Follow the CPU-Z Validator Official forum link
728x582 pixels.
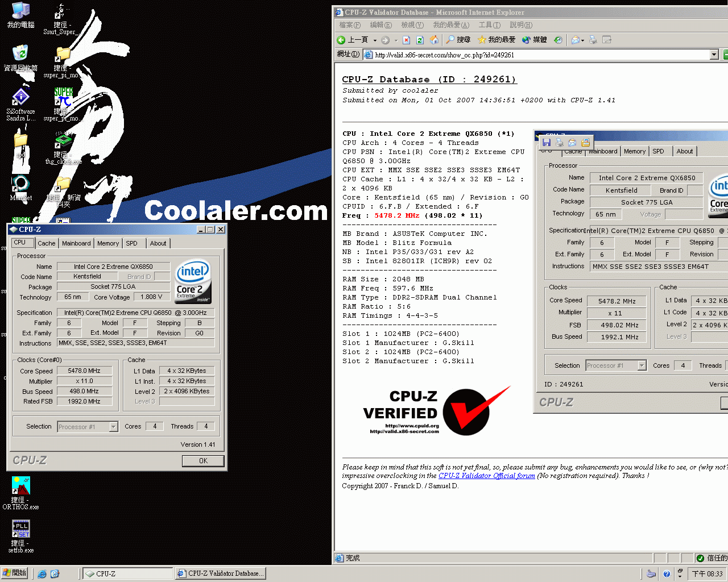click(x=487, y=476)
